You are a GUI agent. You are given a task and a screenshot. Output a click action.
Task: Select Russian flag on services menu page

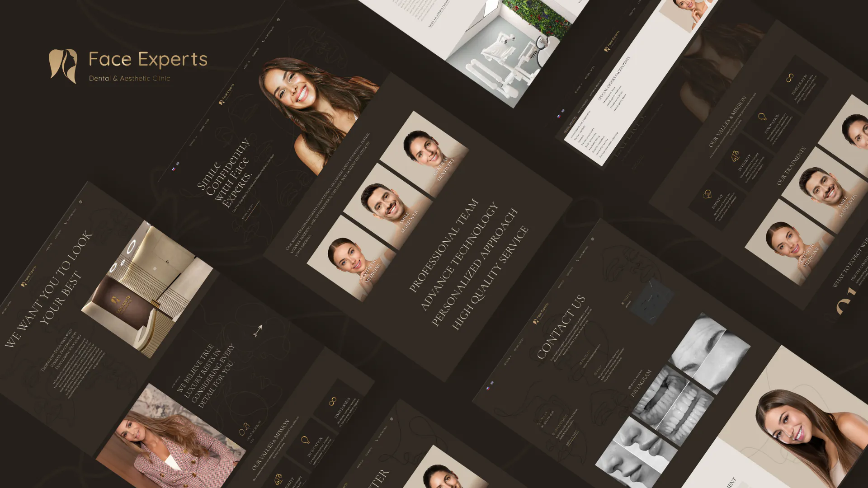tap(559, 116)
